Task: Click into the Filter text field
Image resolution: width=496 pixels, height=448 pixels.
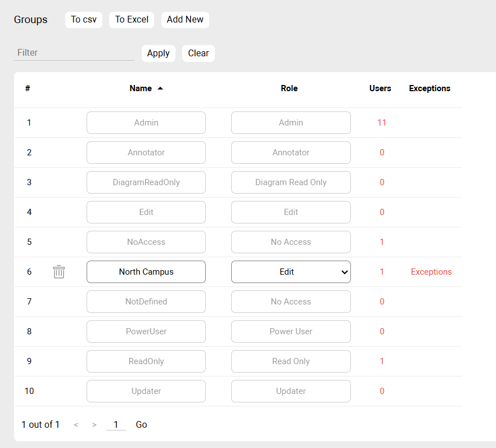Action: pos(74,53)
